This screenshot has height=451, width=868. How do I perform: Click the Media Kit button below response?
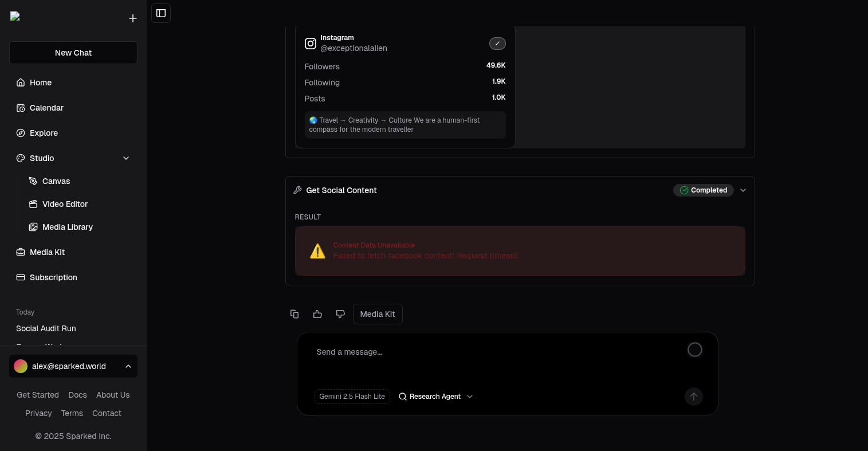click(378, 314)
